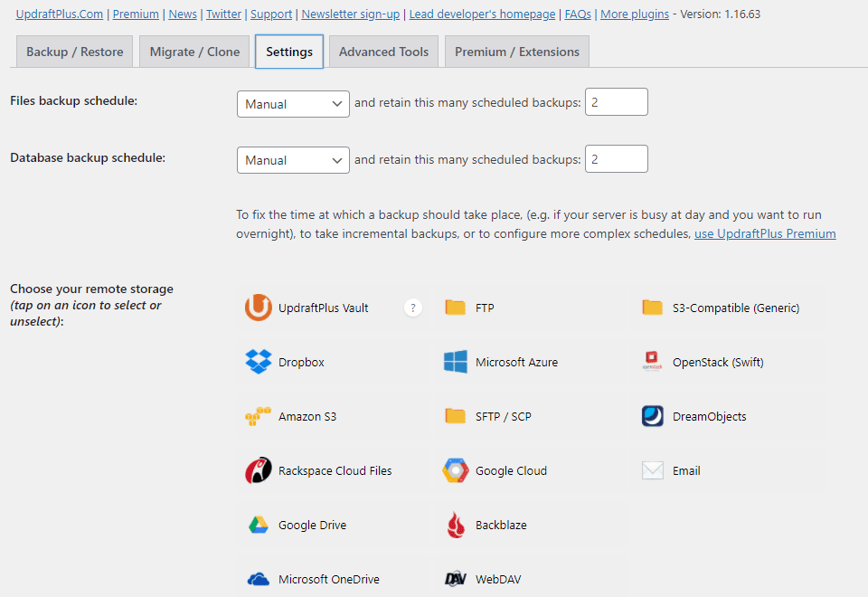The image size is (868, 597).
Task: Click the Vault help question mark bubble
Action: point(412,308)
